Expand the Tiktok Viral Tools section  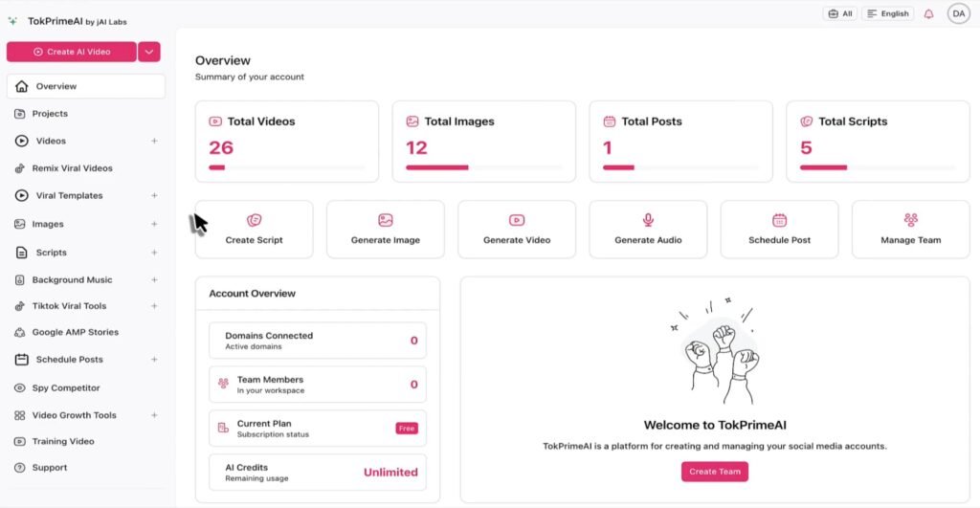click(154, 306)
